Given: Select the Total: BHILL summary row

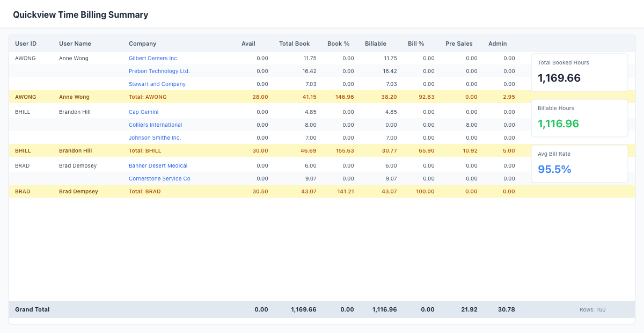Looking at the screenshot, I should click(145, 150).
